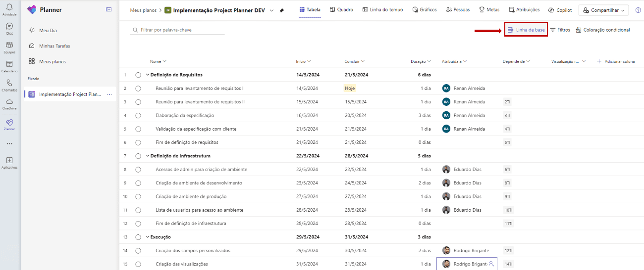Complete task 'Criação dos campos personalizados'
The width and height of the screenshot is (644, 270).
pyautogui.click(x=138, y=251)
